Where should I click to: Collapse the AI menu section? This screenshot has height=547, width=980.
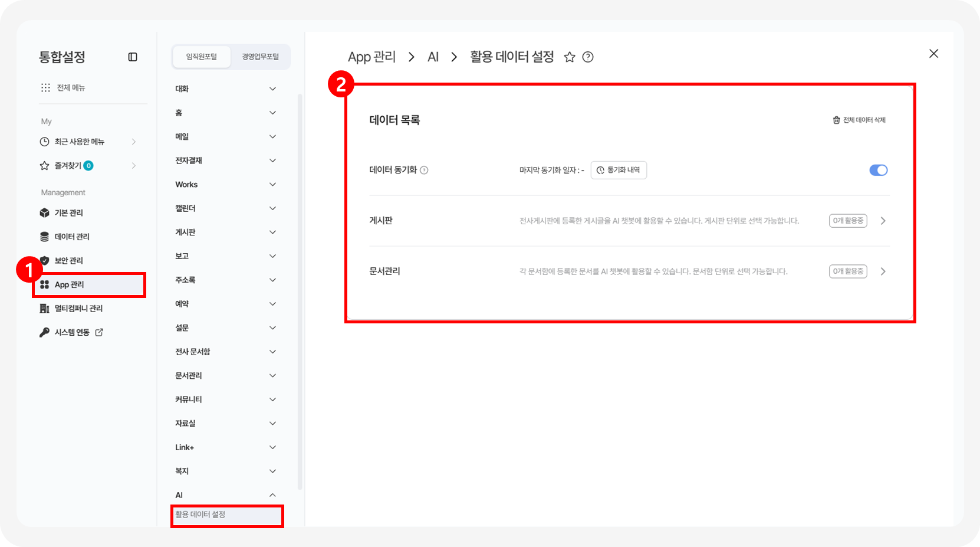272,495
